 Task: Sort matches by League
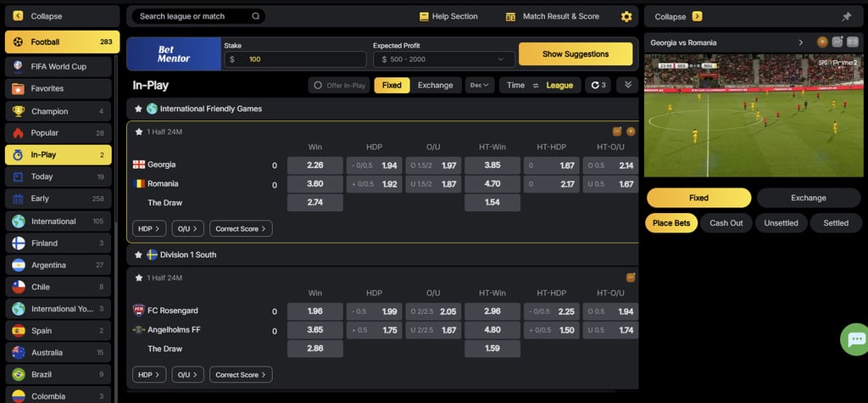(x=559, y=86)
